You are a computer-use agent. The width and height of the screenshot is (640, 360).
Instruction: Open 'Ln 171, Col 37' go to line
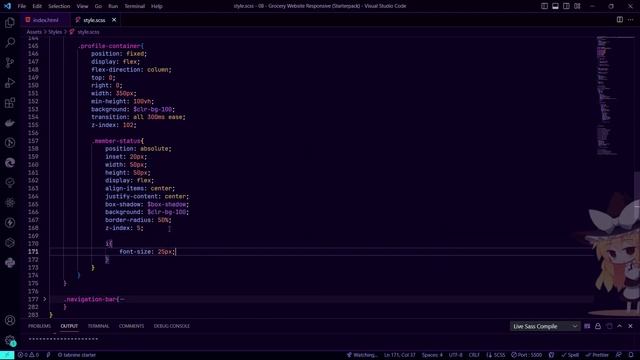point(400,355)
